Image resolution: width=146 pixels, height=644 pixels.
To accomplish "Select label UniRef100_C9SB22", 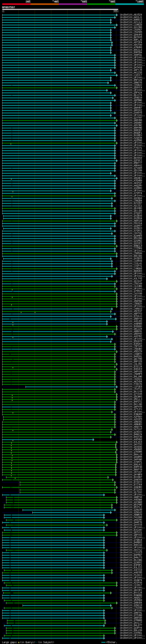I will click(131, 85).
